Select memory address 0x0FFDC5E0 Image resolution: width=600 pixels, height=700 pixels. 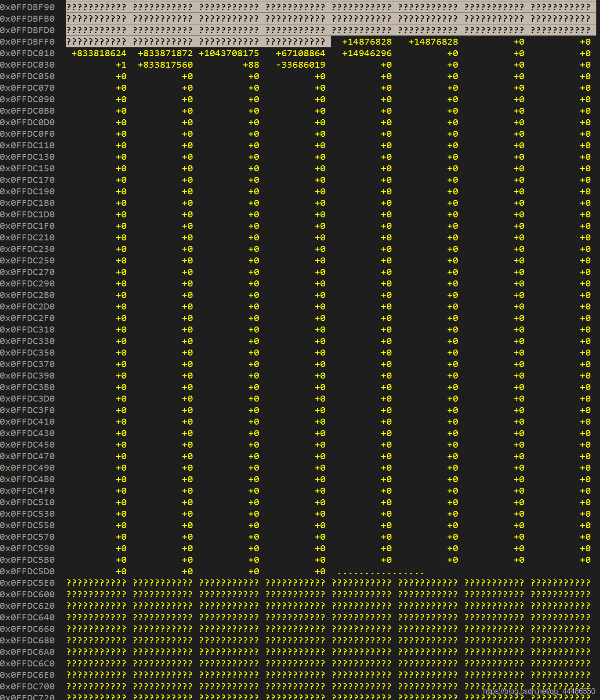tap(27, 583)
